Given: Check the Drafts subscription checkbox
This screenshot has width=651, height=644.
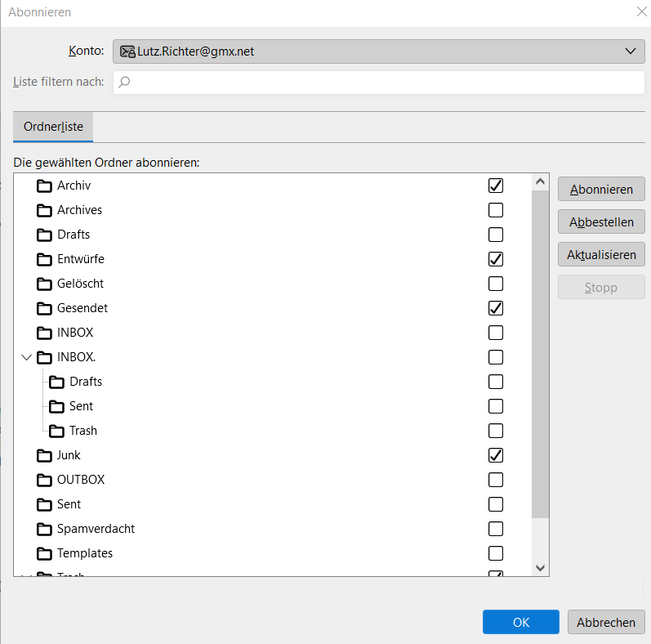Looking at the screenshot, I should pos(495,235).
